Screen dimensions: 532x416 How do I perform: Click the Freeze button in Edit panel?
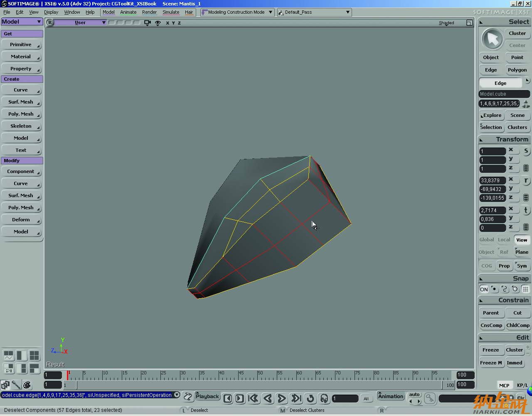pyautogui.click(x=490, y=350)
